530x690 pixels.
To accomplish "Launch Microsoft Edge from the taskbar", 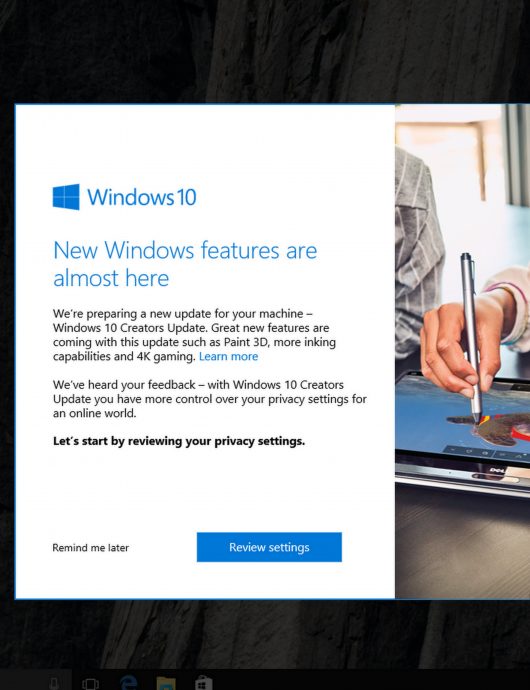I will (x=129, y=683).
